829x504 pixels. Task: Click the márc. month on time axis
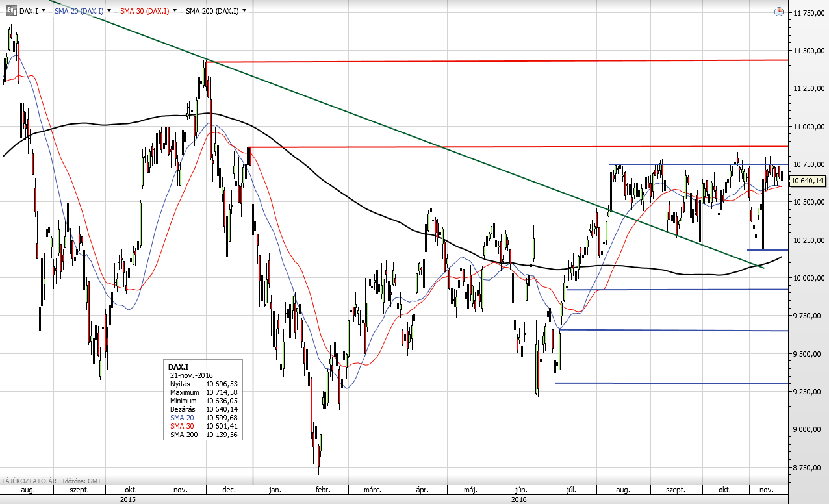click(372, 490)
